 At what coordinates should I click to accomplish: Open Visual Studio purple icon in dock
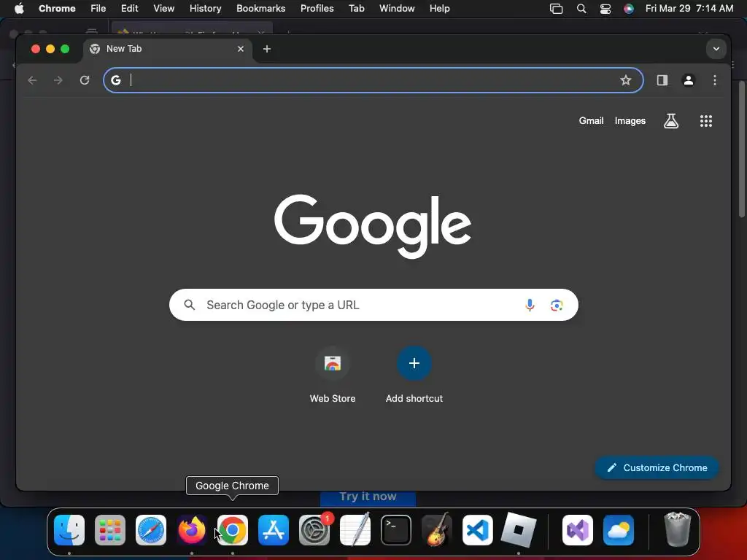[x=578, y=530]
